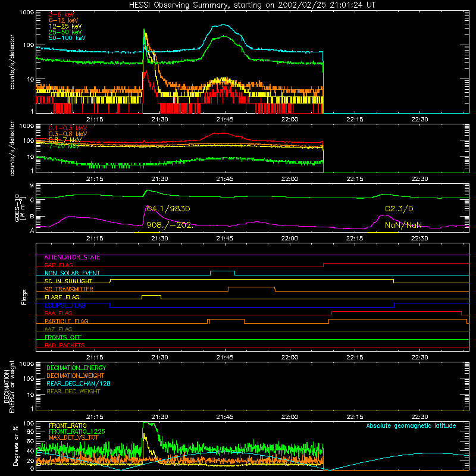Viewport: 476px width, 476px height.
Task: Click the vertical Flags axis title
Action: (x=24, y=297)
